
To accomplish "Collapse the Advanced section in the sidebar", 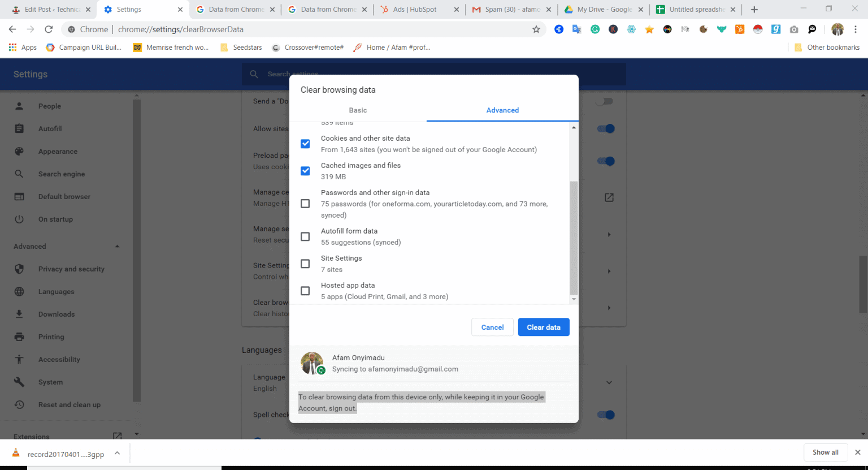I will coord(117,246).
